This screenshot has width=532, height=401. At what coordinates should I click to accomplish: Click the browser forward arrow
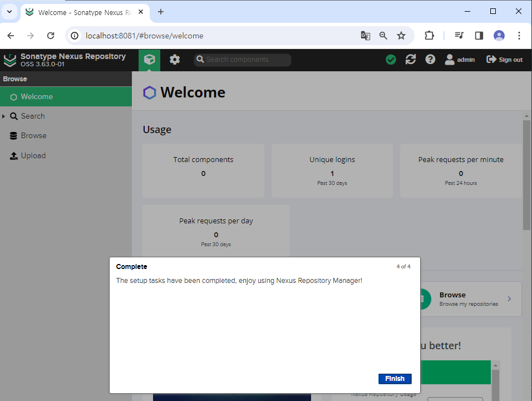tap(31, 36)
